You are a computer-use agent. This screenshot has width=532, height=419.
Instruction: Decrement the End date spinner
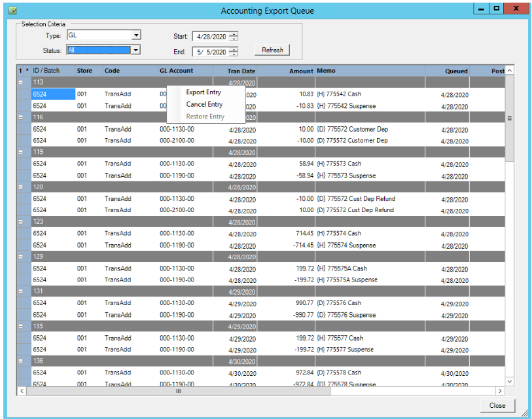(234, 54)
